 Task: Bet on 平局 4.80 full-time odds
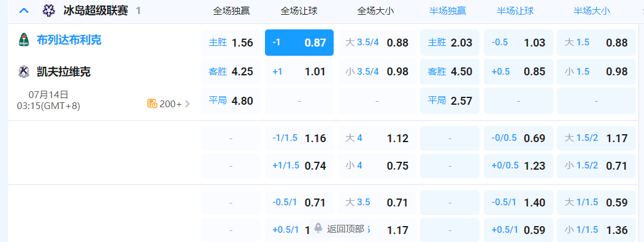[x=231, y=100]
